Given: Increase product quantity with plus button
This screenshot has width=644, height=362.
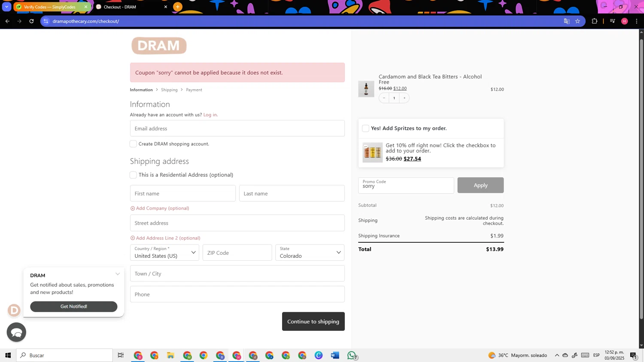Looking at the screenshot, I should 404,98.
